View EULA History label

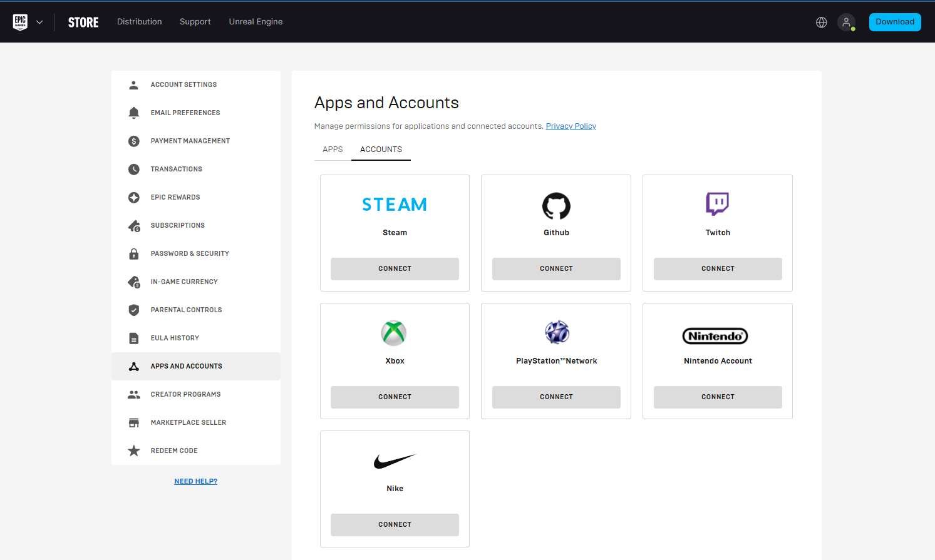coord(175,338)
